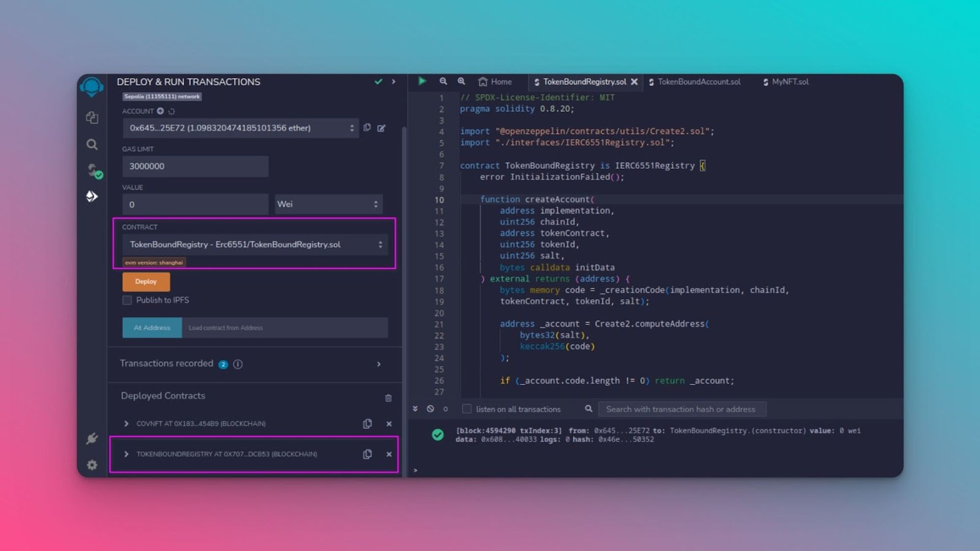Toggle the terminal collapse double-chevron icon
Image resolution: width=980 pixels, height=551 pixels.
[415, 409]
